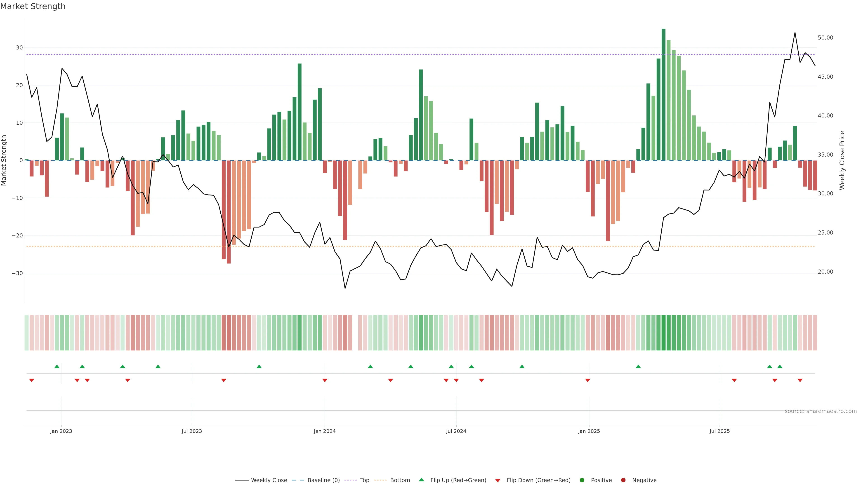Viewport: 868px width, 488px height.
Task: Click the source: sharemaestro.com text
Action: click(821, 411)
